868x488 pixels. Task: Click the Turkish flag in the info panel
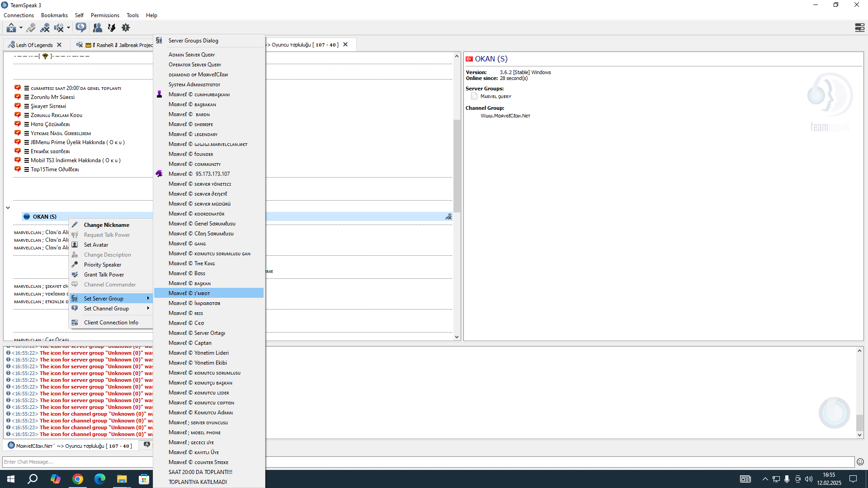pos(469,59)
